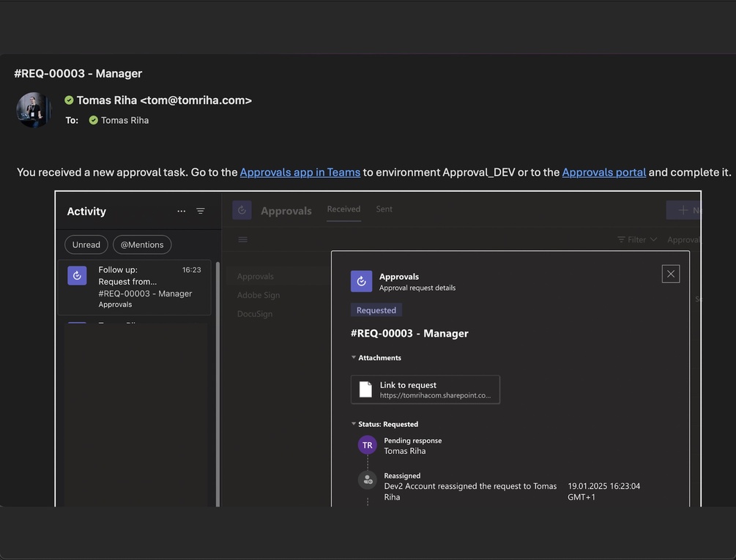Switch to the Sent tab

click(384, 209)
